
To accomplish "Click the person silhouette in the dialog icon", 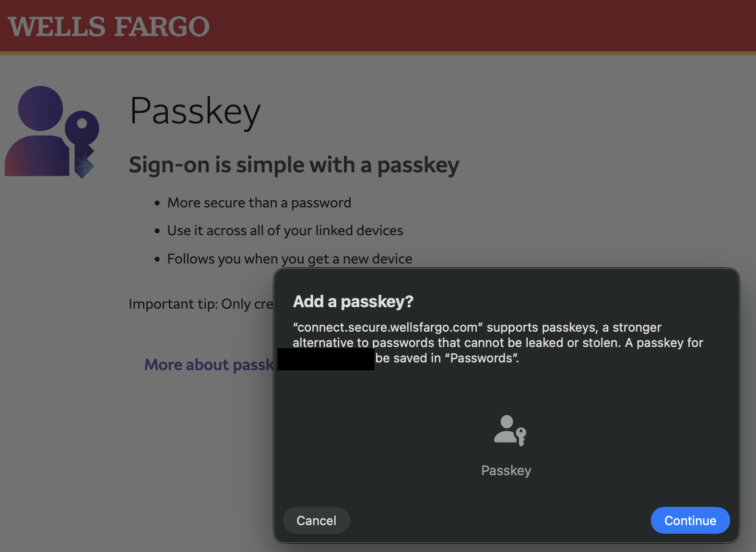I will 505,430.
